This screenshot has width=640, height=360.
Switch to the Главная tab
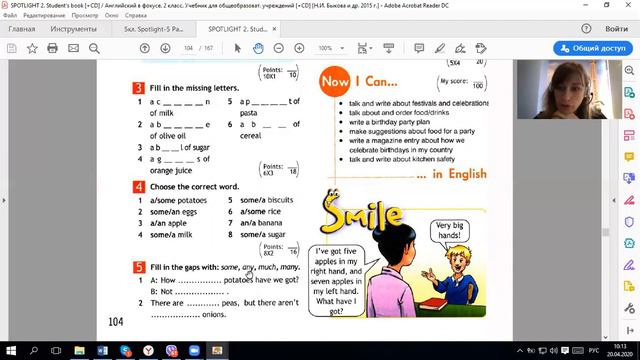(22, 29)
